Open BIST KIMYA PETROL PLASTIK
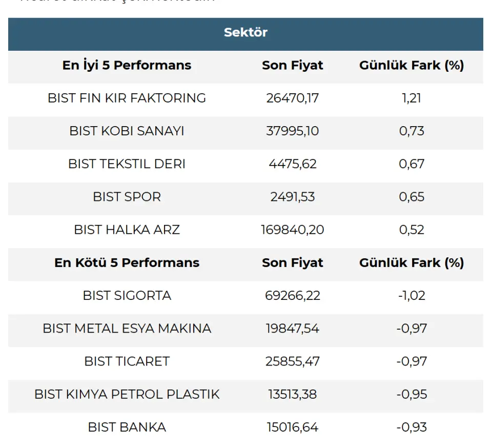 tap(127, 394)
